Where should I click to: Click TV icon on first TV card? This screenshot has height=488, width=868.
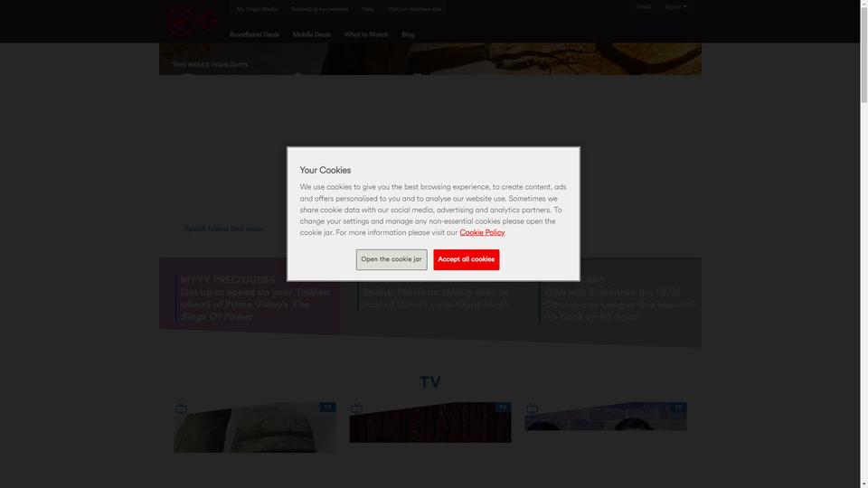(x=181, y=408)
